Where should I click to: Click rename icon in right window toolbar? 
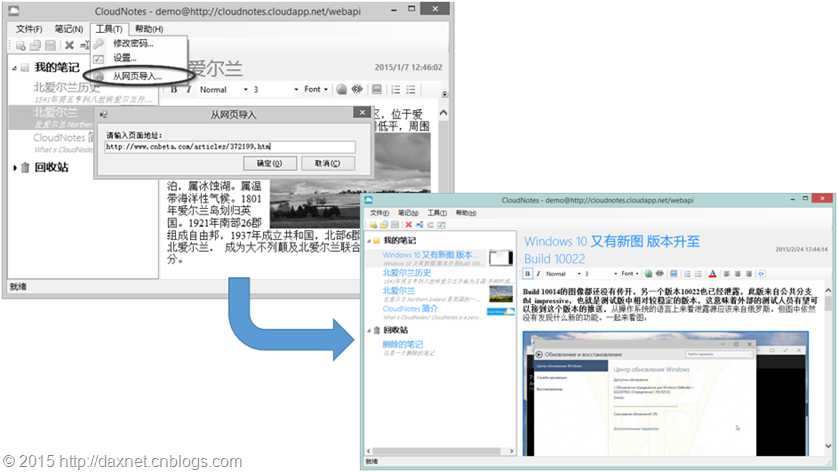click(430, 225)
